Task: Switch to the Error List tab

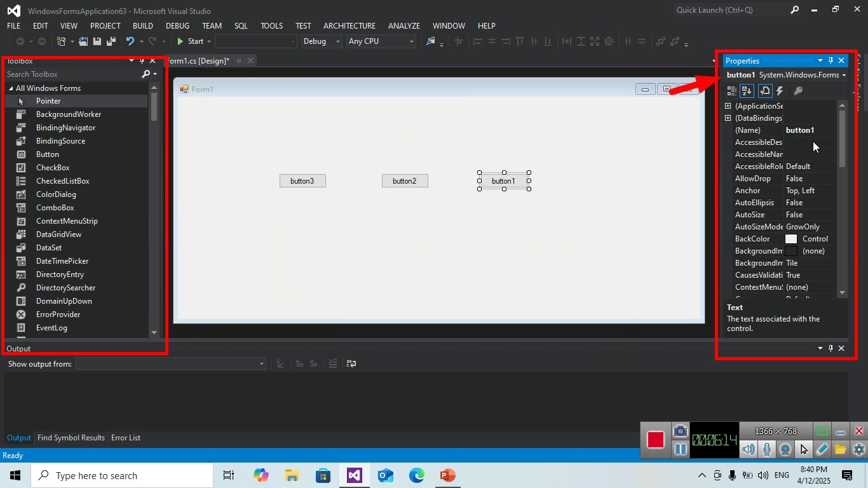Action: (x=126, y=438)
